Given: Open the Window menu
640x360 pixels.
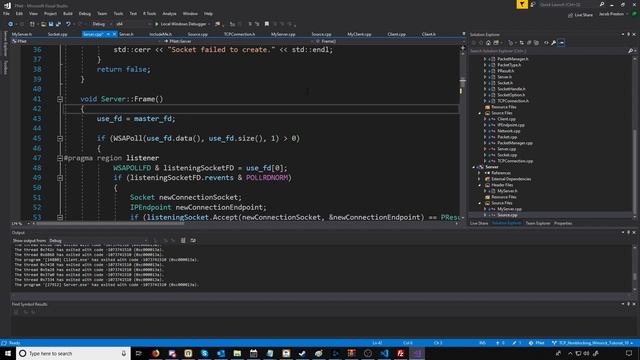Looking at the screenshot, I should tap(190, 13).
